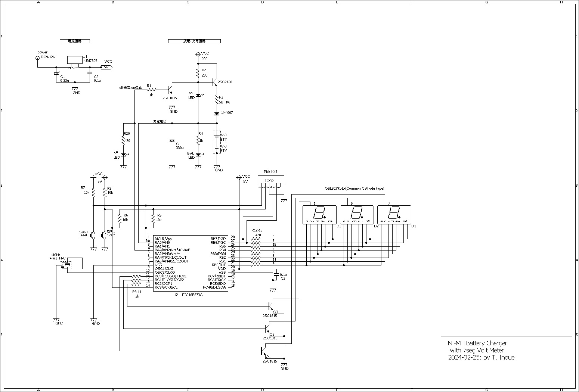The height and width of the screenshot is (392, 579).
Task: Click the 2SC2120 transistor symbol
Action: [214, 82]
